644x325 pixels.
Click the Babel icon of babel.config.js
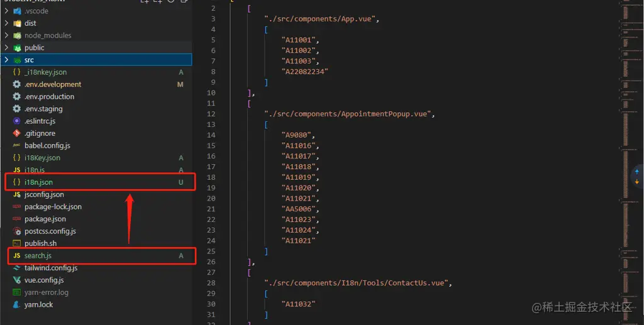coord(17,145)
